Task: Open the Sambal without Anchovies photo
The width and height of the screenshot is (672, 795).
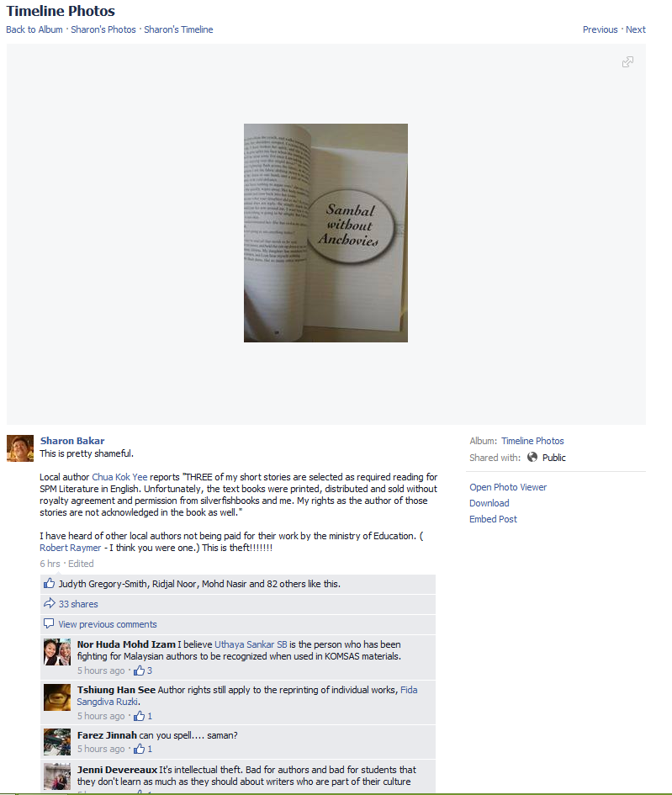Action: (x=325, y=233)
